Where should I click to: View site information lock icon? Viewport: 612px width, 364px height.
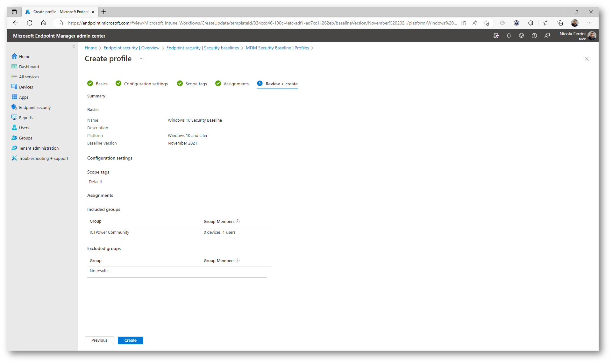click(61, 23)
